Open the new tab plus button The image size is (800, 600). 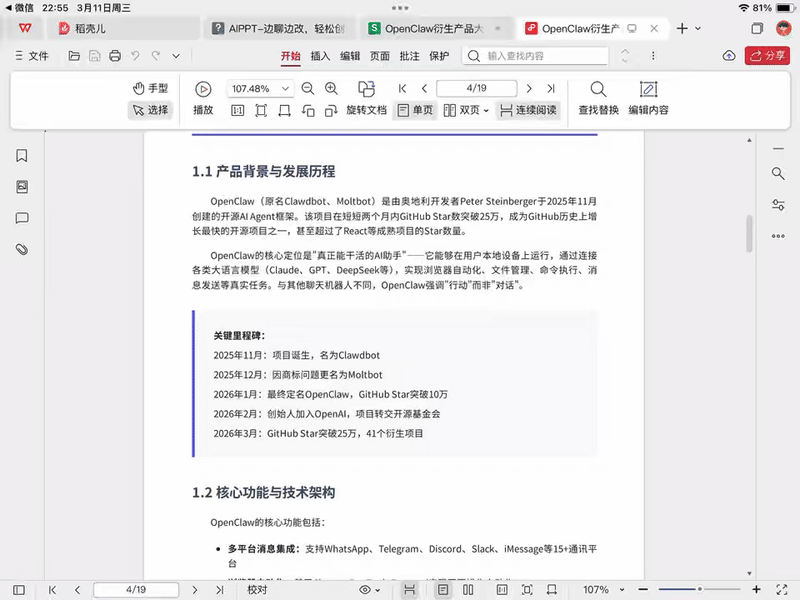point(682,29)
